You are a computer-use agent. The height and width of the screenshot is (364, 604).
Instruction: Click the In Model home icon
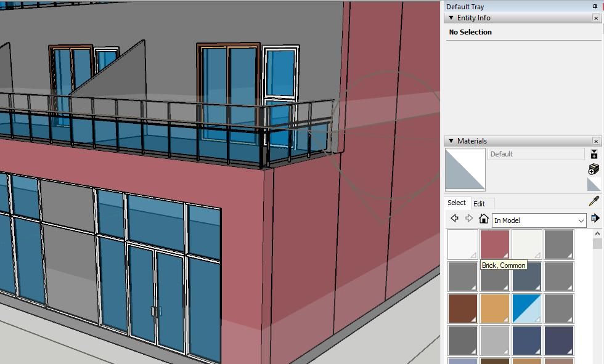[484, 218]
